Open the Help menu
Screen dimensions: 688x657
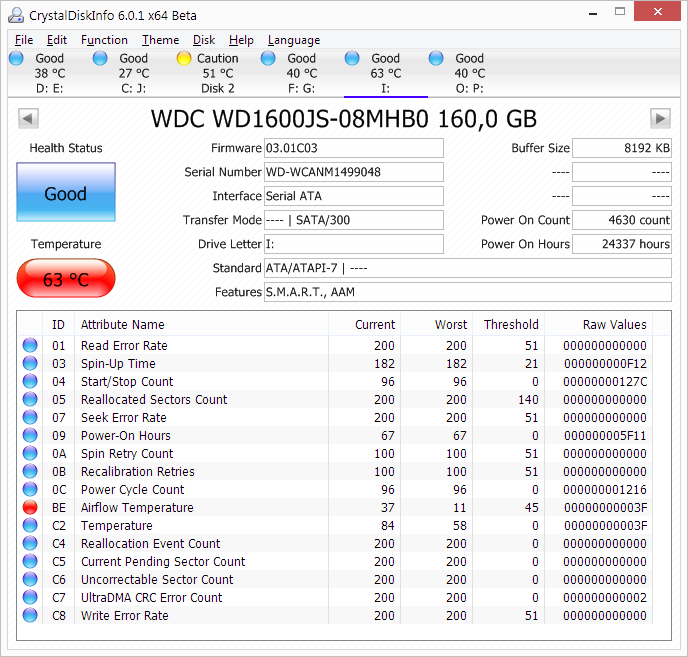point(241,40)
